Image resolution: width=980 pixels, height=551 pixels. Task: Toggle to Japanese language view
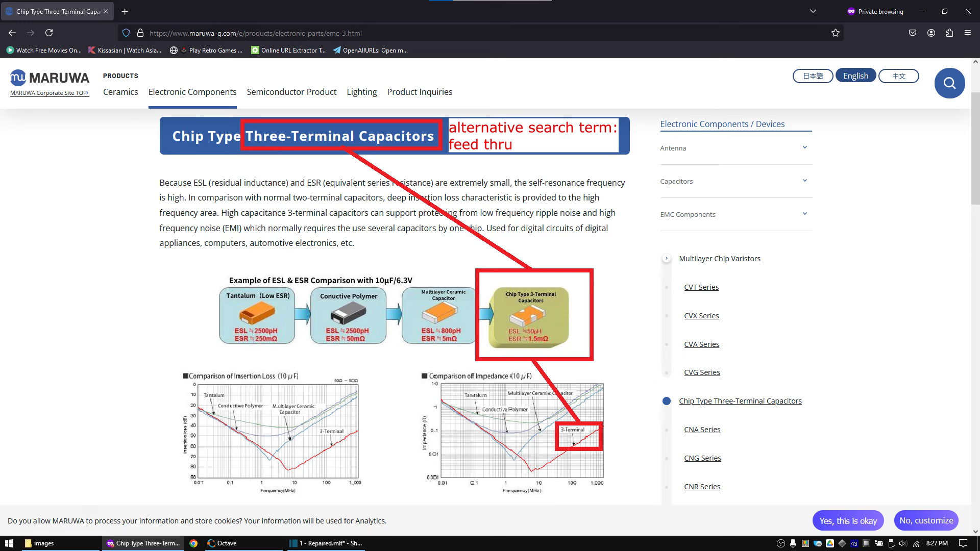813,76
